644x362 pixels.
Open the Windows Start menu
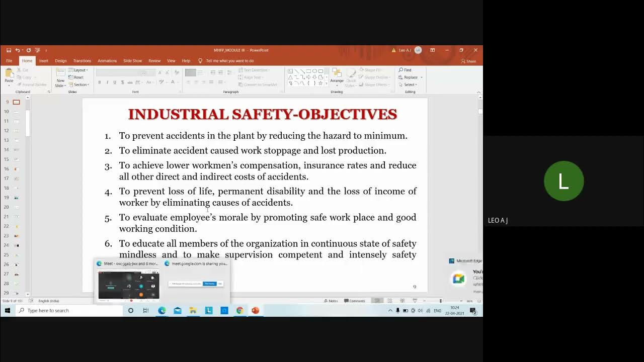[8, 311]
